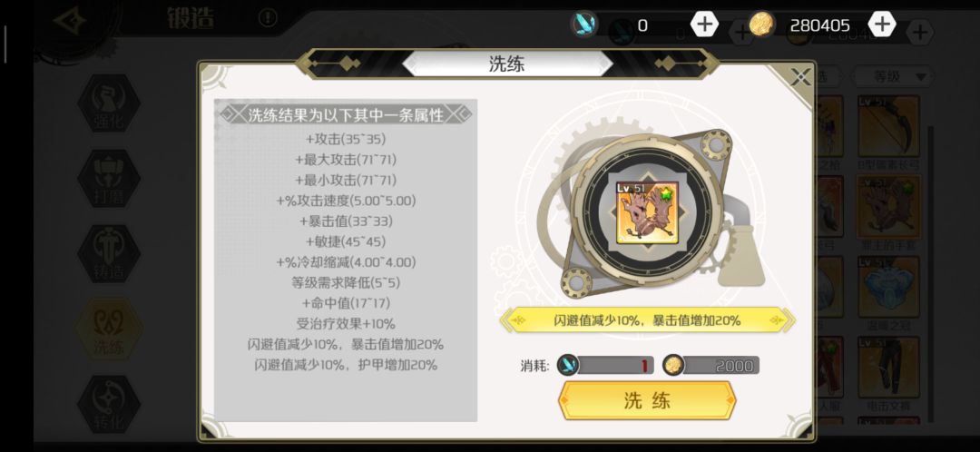Select the 闪避值减少10%，暴击值增加20% attribute banner

tap(648, 320)
